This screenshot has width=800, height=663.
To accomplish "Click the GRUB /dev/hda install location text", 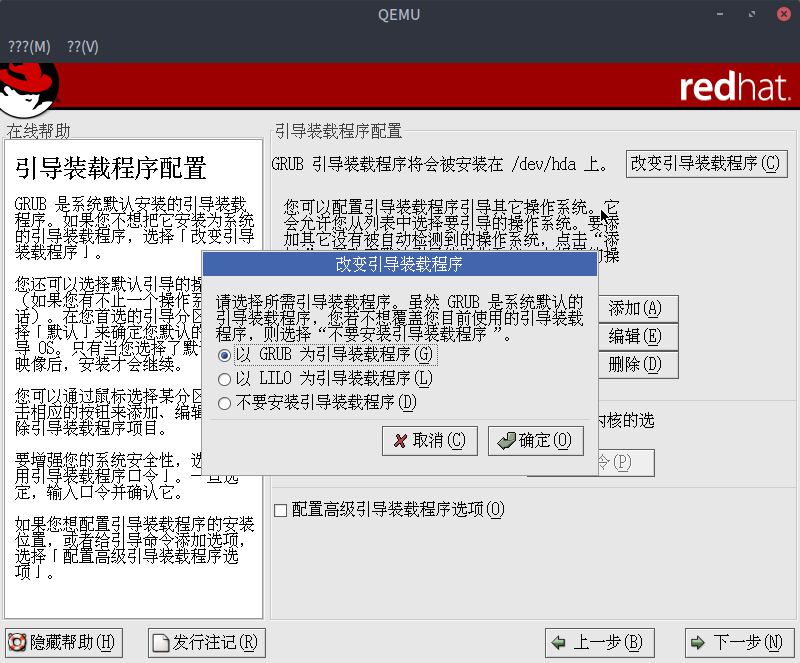I will [x=440, y=164].
